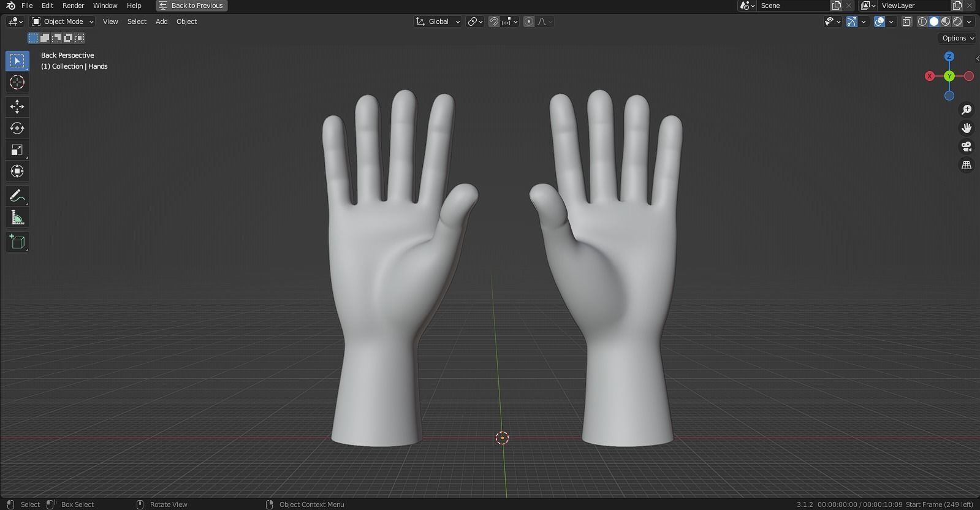Open the Window menu

pyautogui.click(x=105, y=6)
